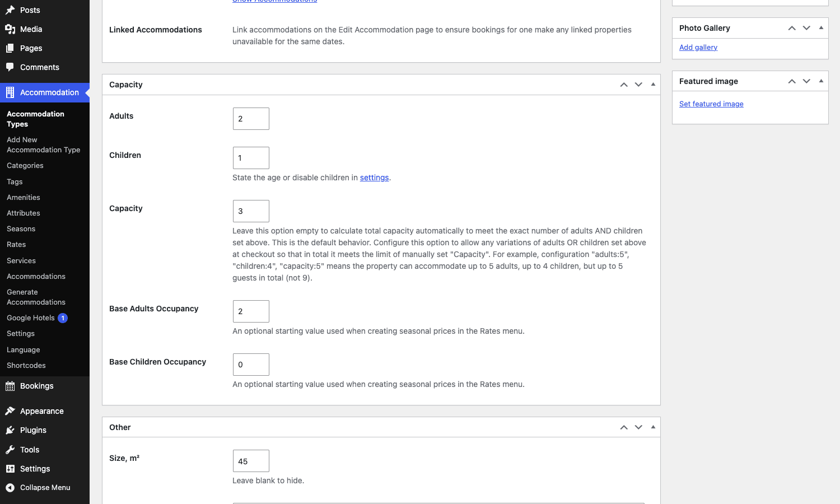Click the Plugins plug icon
840x504 pixels.
(10, 430)
